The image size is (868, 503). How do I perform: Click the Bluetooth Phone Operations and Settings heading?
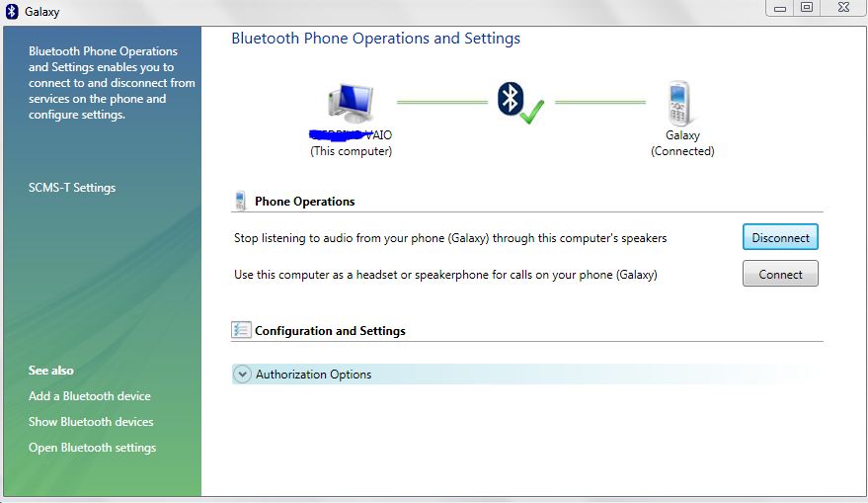click(375, 39)
